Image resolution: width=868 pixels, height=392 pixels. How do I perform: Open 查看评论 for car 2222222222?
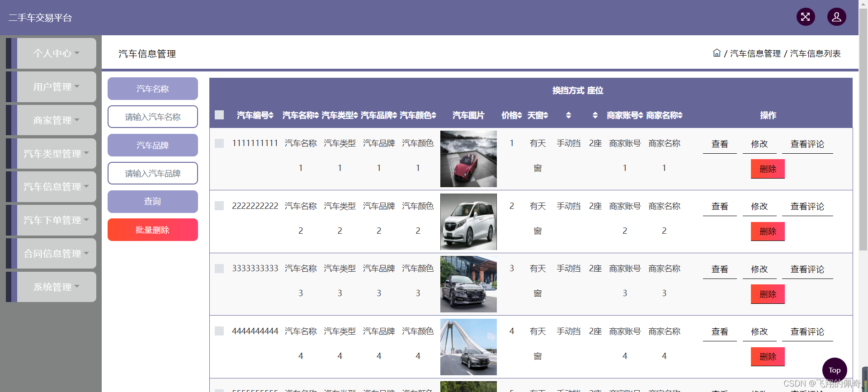[x=807, y=207]
